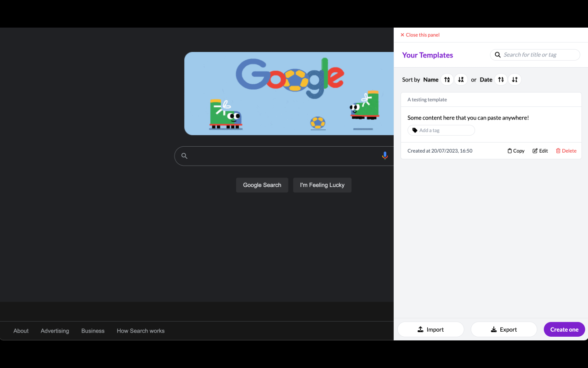Viewport: 588px width, 368px height.
Task: Click the voice search microphone icon
Action: click(x=385, y=155)
